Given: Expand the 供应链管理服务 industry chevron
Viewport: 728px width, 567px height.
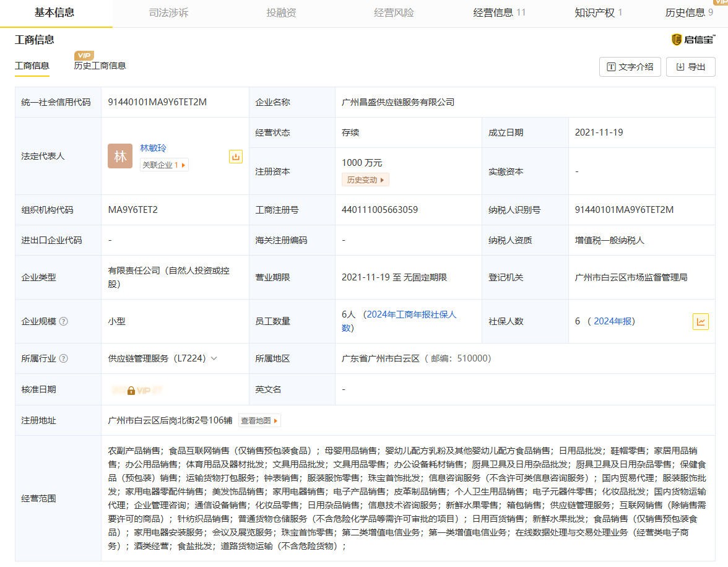Looking at the screenshot, I should (x=214, y=358).
